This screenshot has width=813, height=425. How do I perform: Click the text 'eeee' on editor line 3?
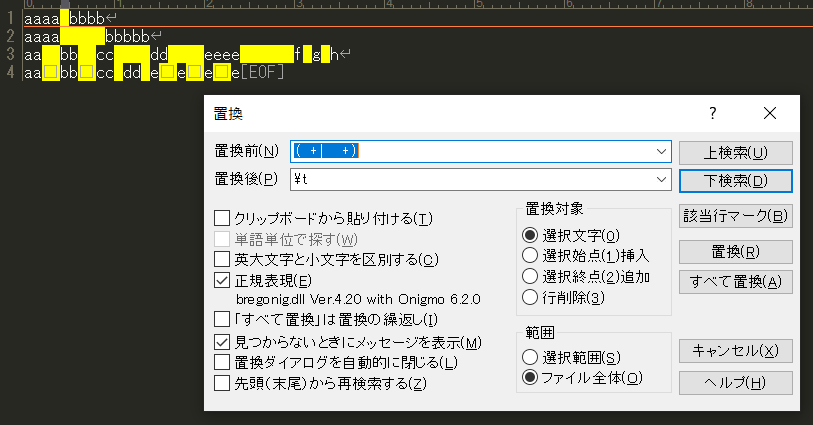click(x=222, y=54)
